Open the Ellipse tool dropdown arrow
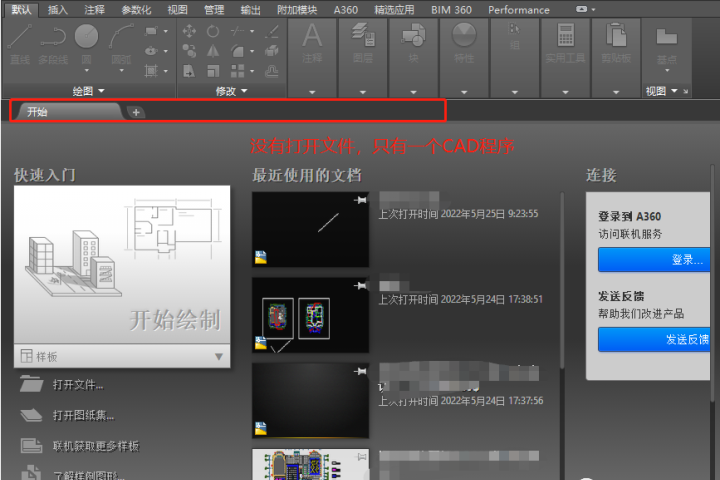Image resolution: width=720 pixels, height=480 pixels. (x=166, y=51)
